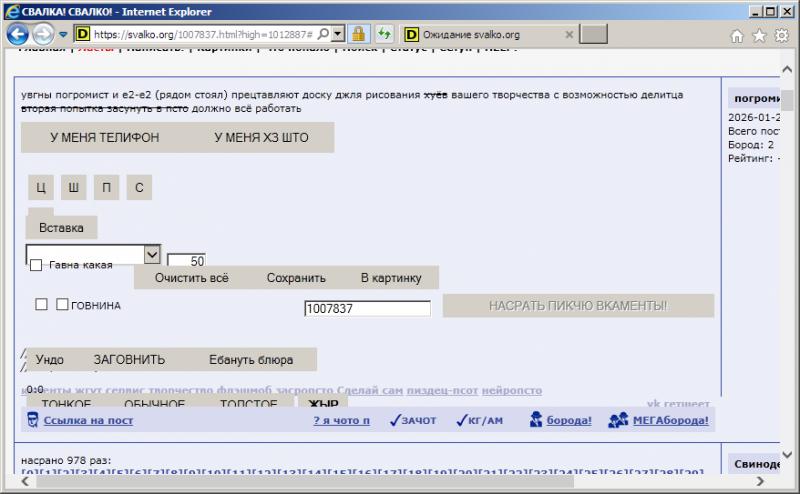The image size is (800, 494).
Task: Click the Refresh page icon
Action: [383, 34]
